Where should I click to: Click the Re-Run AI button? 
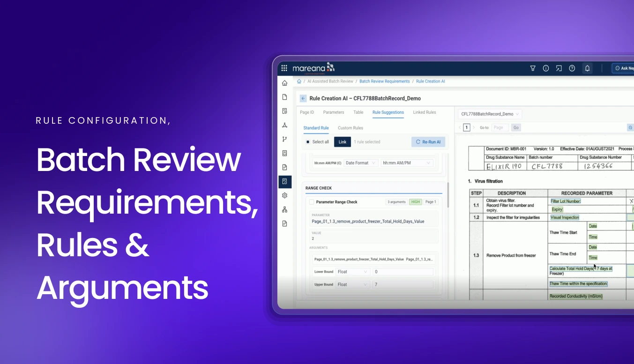pos(428,142)
